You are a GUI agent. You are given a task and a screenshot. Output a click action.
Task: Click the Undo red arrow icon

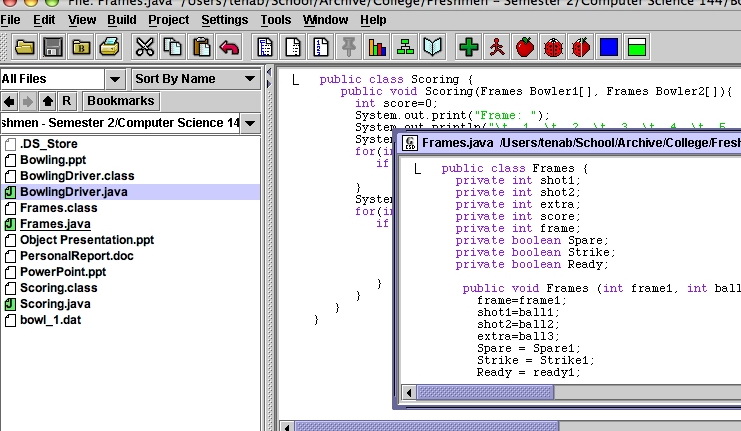pos(230,47)
